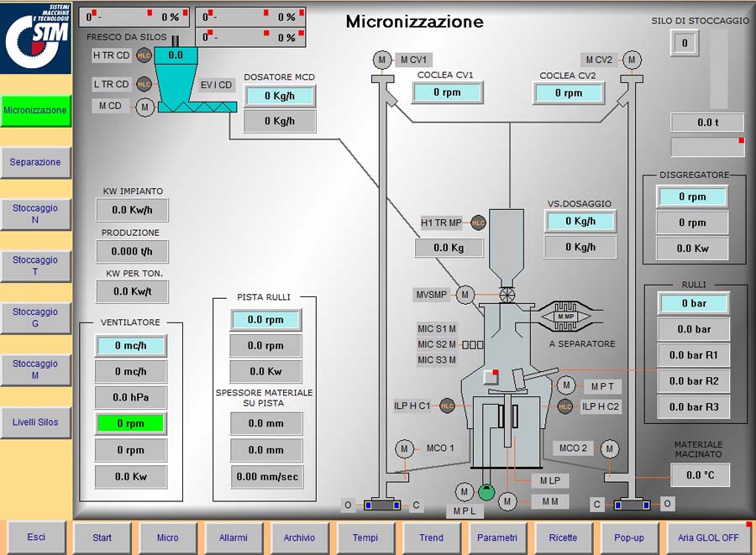Image resolution: width=756 pixels, height=555 pixels.
Task: Toggle the green ventilatore rpm field
Action: point(130,423)
